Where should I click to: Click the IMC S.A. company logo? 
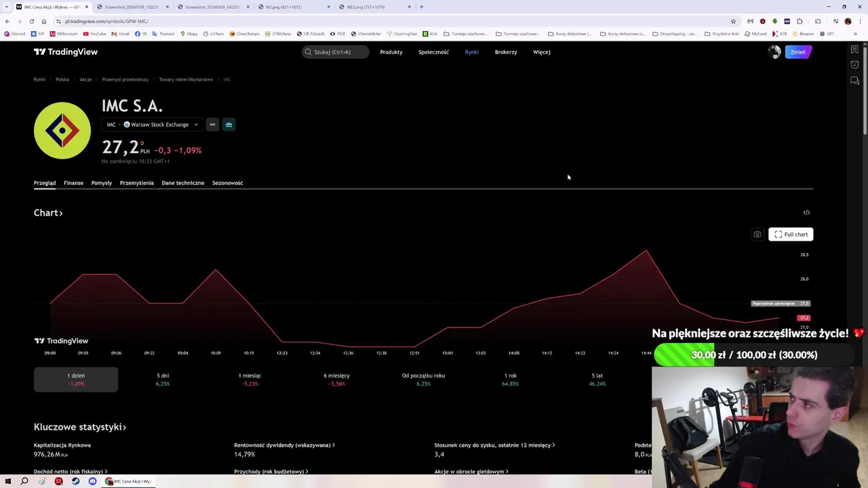(62, 130)
